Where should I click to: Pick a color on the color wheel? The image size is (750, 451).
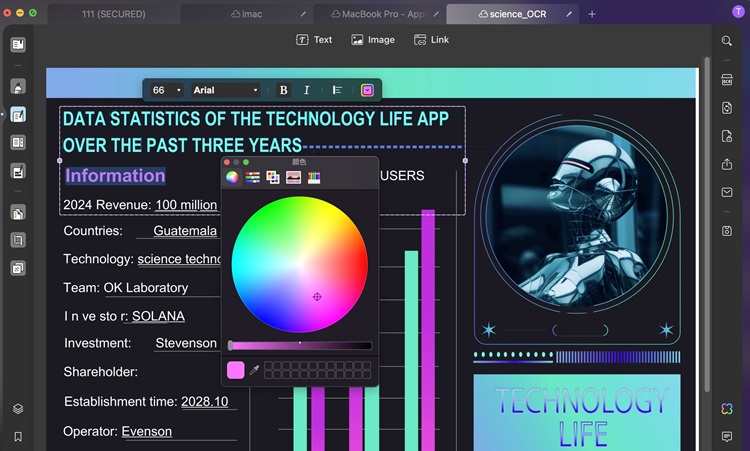coord(300,264)
